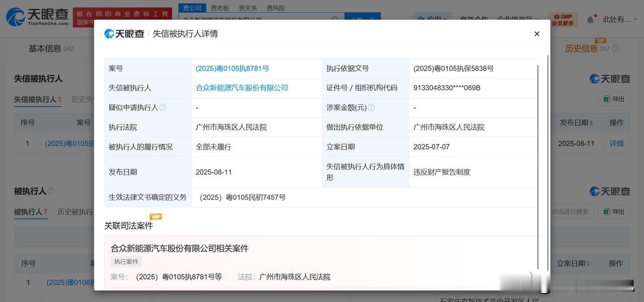Viewport: 644px width, 302px height.
Task: Switch to 查公司 search tab
Action: [192, 8]
